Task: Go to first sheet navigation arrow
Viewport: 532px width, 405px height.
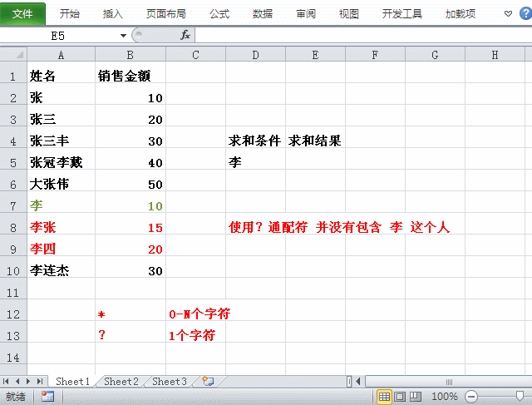Action: coord(6,381)
